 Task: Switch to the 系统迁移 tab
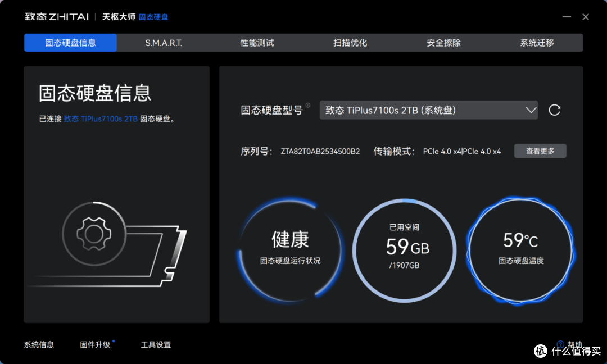pos(537,43)
